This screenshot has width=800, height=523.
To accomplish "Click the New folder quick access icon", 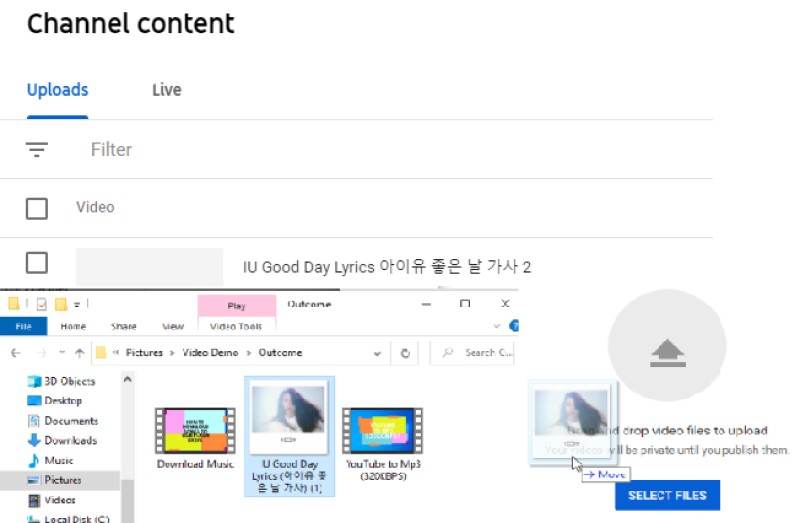I will (x=61, y=305).
